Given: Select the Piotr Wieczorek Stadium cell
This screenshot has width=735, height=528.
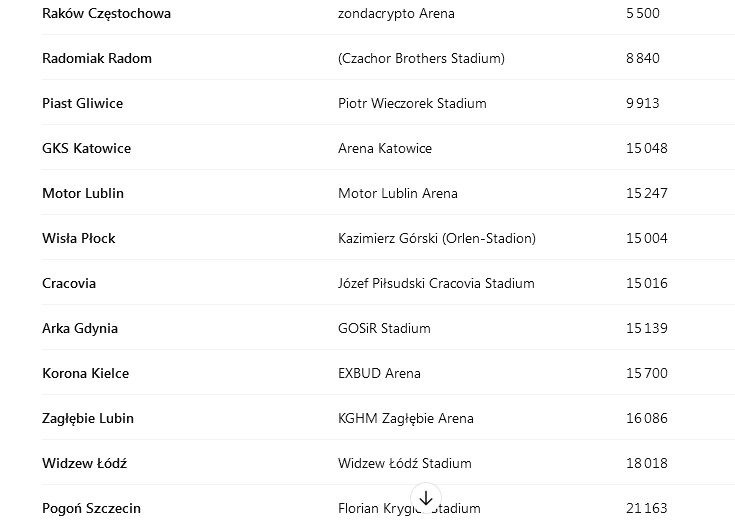Looking at the screenshot, I should [x=412, y=103].
